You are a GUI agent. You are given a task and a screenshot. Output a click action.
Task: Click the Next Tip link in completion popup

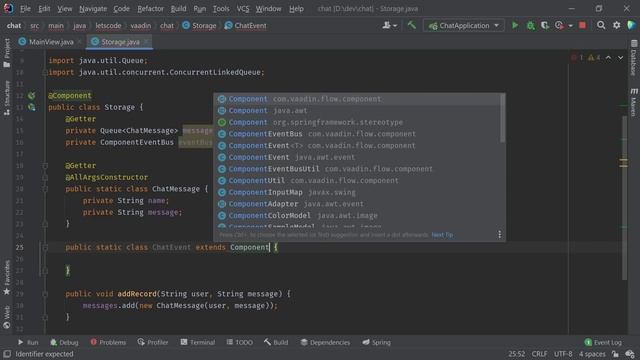click(442, 235)
